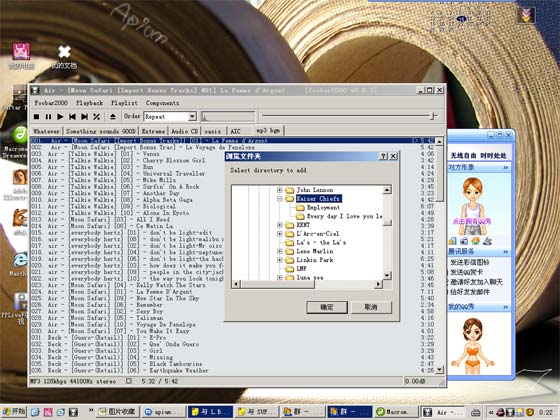Expand the luna sea folder
Image resolution: width=560 pixels, height=420 pixels.
[x=280, y=277]
